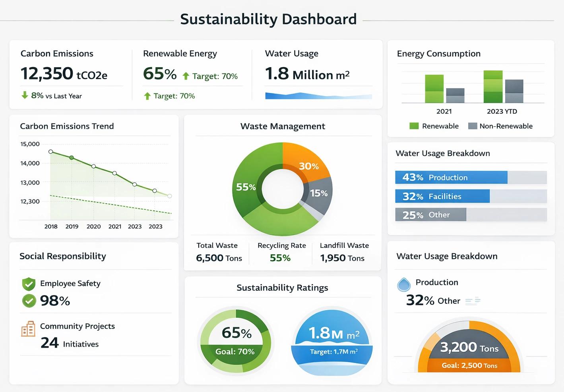The image size is (564, 392).
Task: Click the 1.8M m² water target gauge
Action: [332, 341]
